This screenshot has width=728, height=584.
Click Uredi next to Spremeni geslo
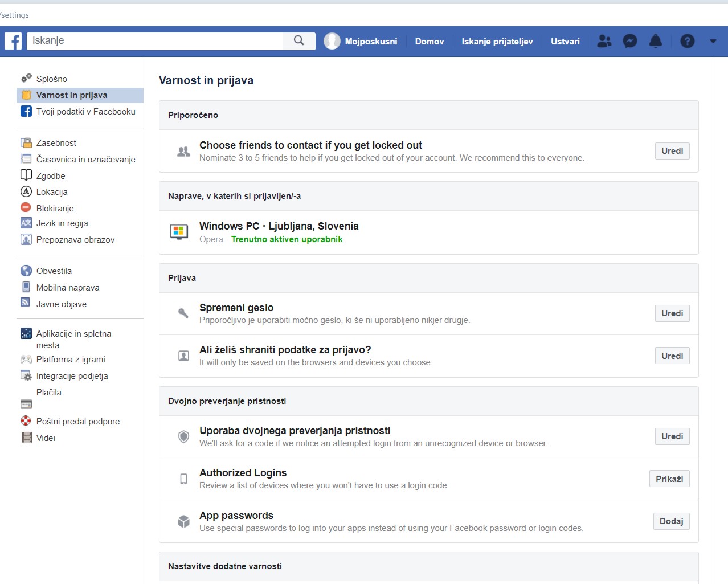pos(672,313)
